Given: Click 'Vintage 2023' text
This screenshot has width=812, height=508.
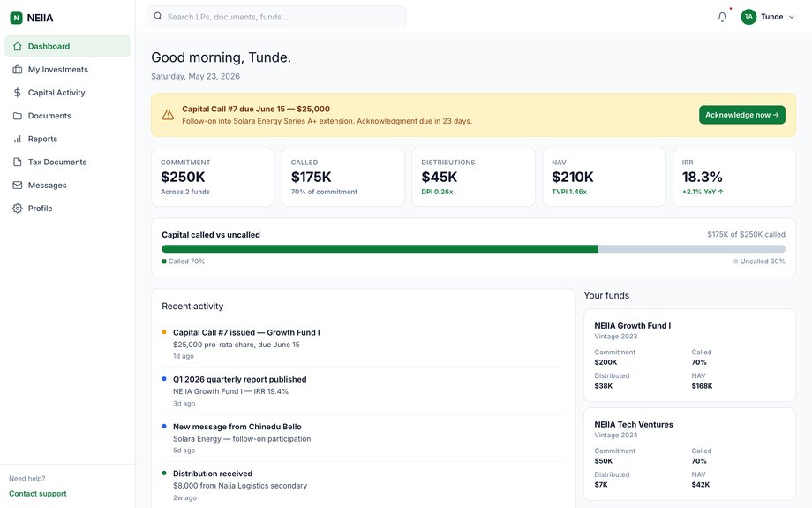Looking at the screenshot, I should (x=616, y=337).
